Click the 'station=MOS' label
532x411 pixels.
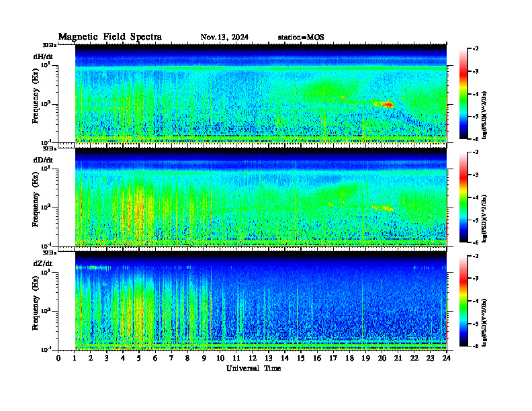tap(301, 37)
